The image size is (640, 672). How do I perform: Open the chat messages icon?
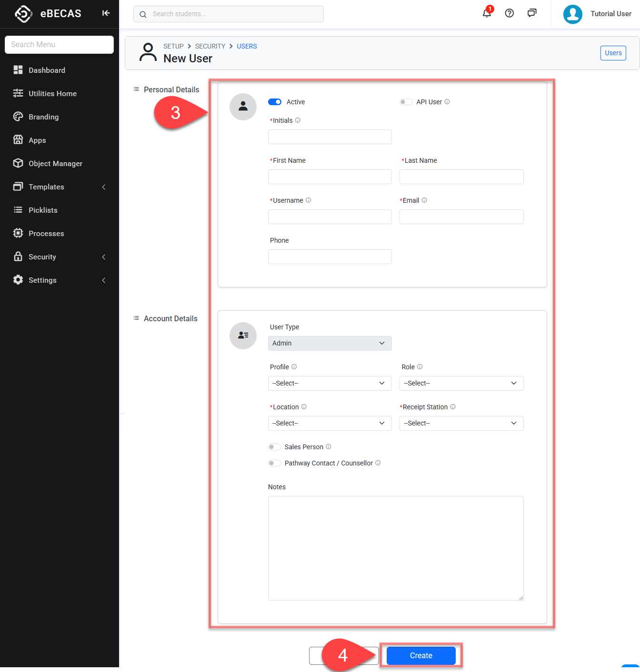click(x=532, y=13)
